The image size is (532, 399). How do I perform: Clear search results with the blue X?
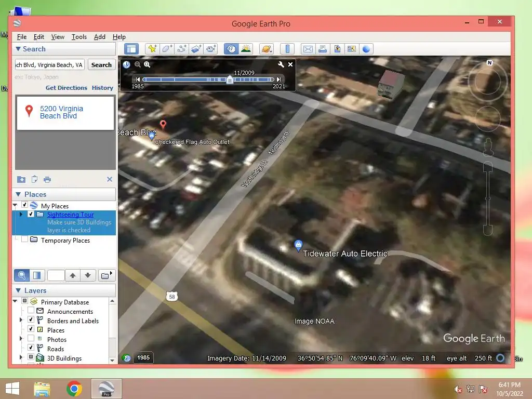click(110, 179)
